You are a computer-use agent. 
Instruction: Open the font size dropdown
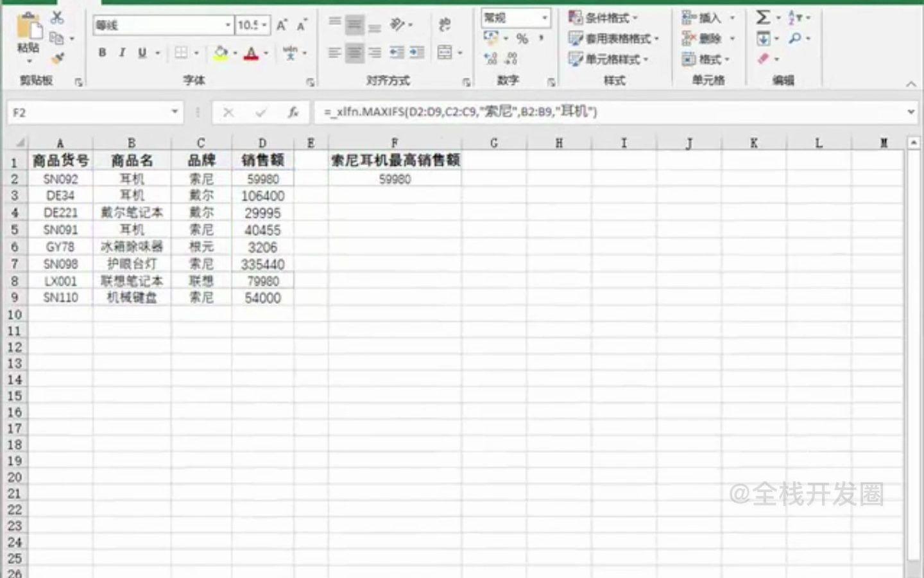pos(264,25)
